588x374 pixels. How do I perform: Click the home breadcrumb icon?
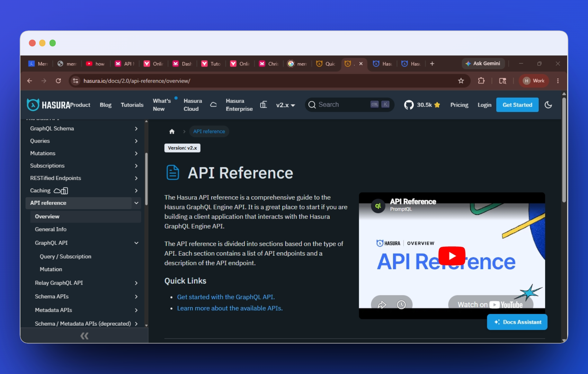coord(172,131)
